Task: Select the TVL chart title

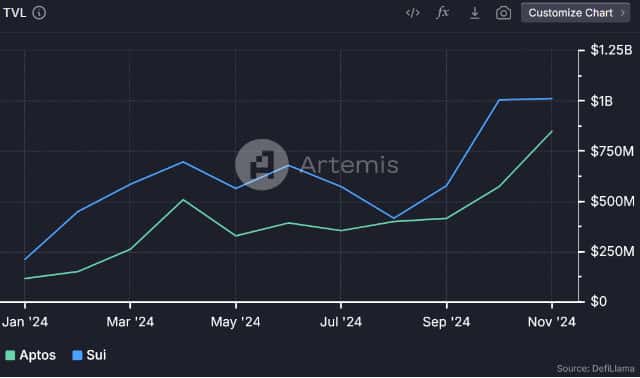Action: coord(14,13)
